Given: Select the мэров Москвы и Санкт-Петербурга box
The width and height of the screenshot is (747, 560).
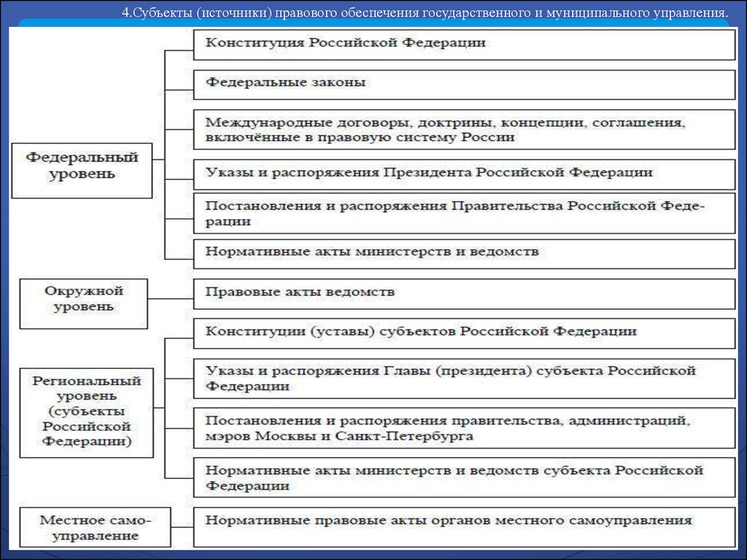Looking at the screenshot, I should (x=464, y=429).
